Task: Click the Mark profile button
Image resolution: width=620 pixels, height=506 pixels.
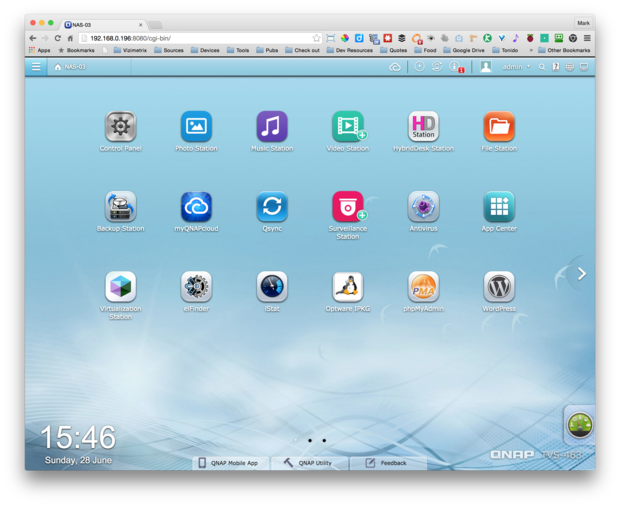Action: [x=583, y=23]
